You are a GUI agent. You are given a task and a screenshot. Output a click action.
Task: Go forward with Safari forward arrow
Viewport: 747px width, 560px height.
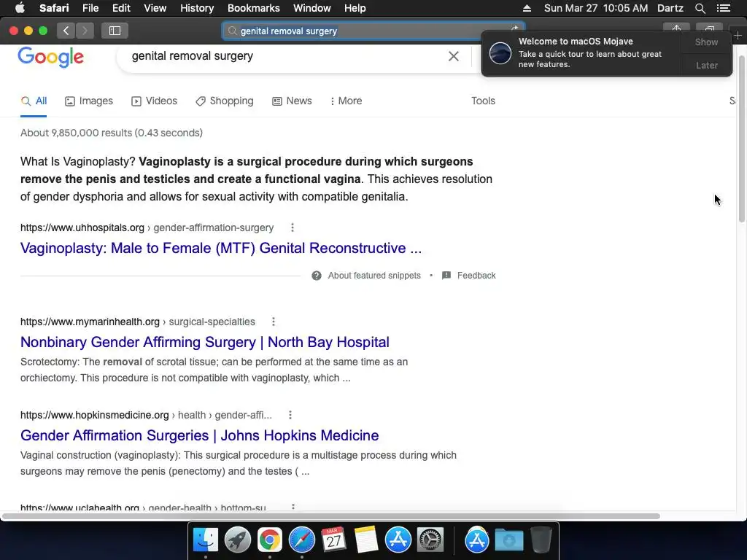[x=85, y=31]
